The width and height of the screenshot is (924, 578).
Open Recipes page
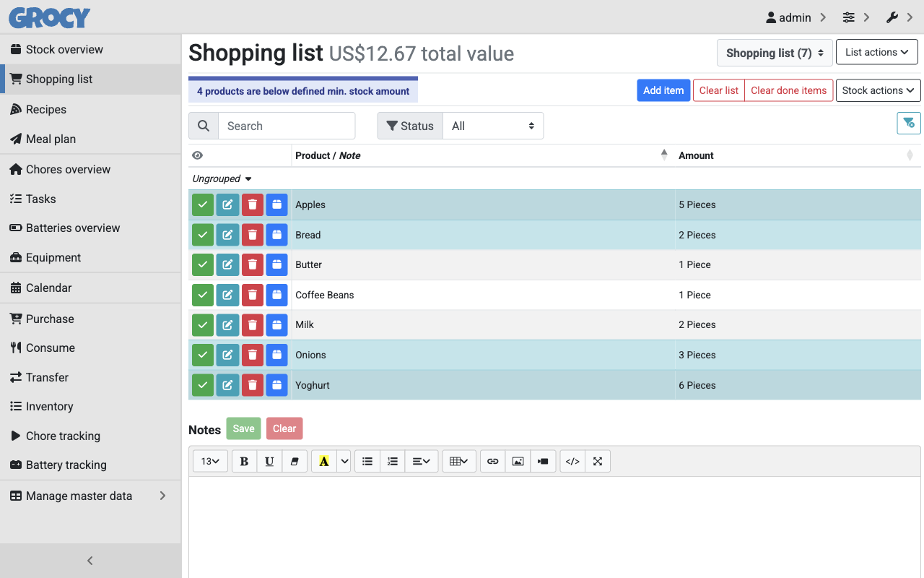[x=90, y=109]
